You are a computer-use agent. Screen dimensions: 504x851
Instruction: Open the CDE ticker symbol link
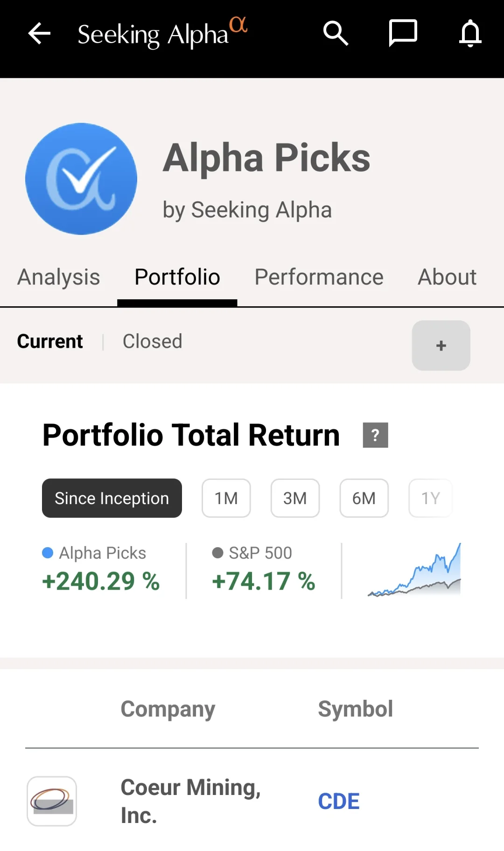pos(339,802)
